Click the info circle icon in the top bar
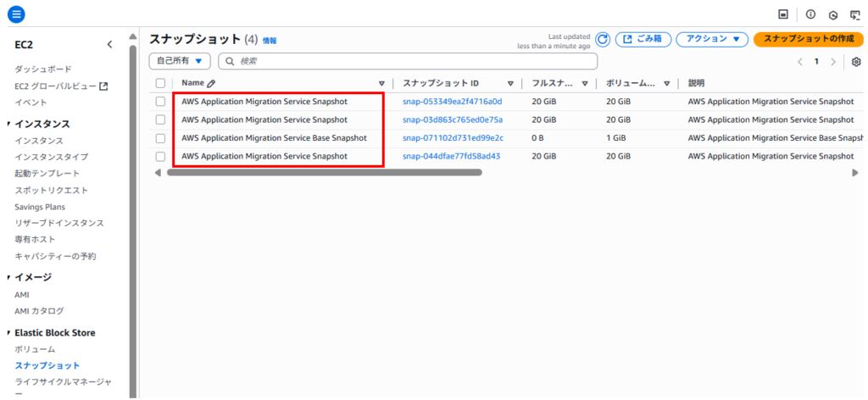This screenshot has width=868, height=400. [810, 14]
